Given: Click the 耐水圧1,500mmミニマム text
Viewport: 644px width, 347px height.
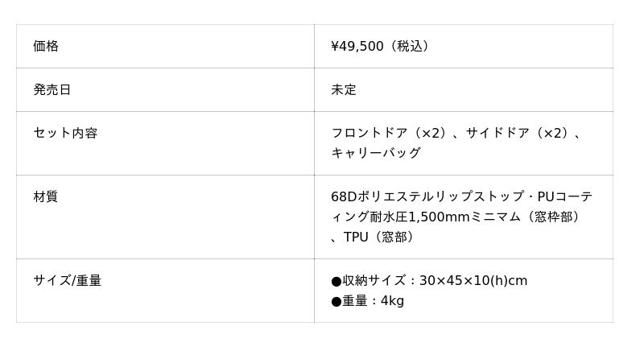Looking at the screenshot, I should click(x=446, y=217).
